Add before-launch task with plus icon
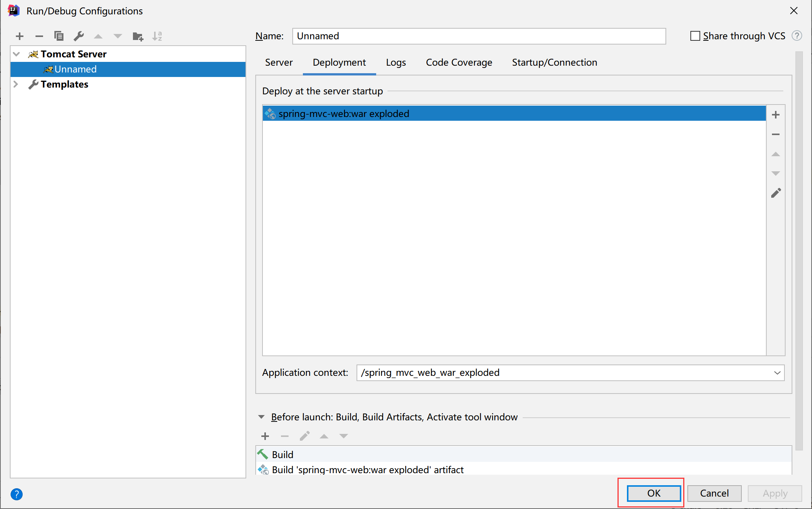812x509 pixels. (265, 436)
